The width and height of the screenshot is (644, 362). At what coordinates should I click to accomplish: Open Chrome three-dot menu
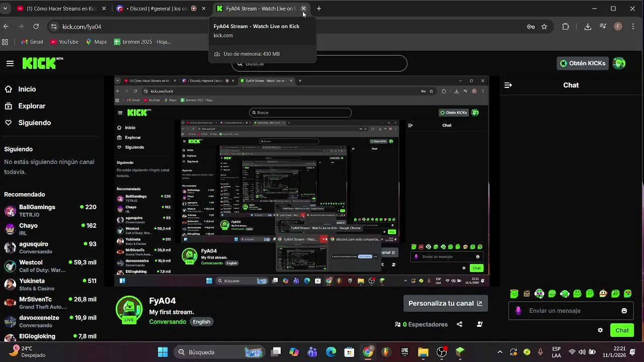click(x=633, y=27)
